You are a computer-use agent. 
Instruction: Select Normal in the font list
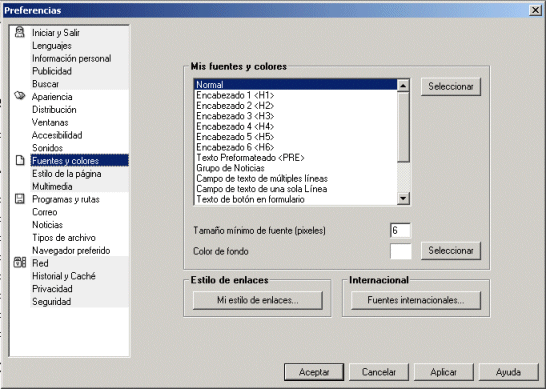[x=296, y=85]
